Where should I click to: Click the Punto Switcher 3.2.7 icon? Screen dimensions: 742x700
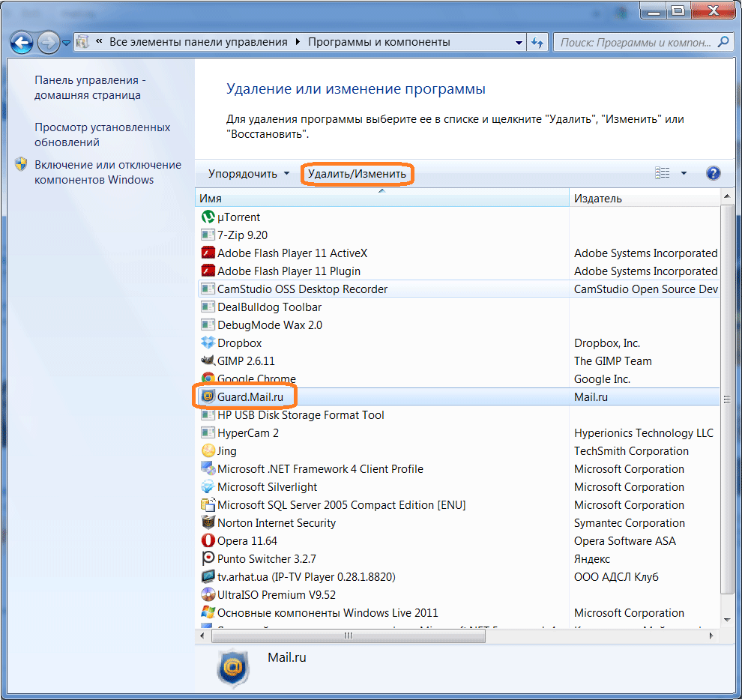click(x=208, y=558)
